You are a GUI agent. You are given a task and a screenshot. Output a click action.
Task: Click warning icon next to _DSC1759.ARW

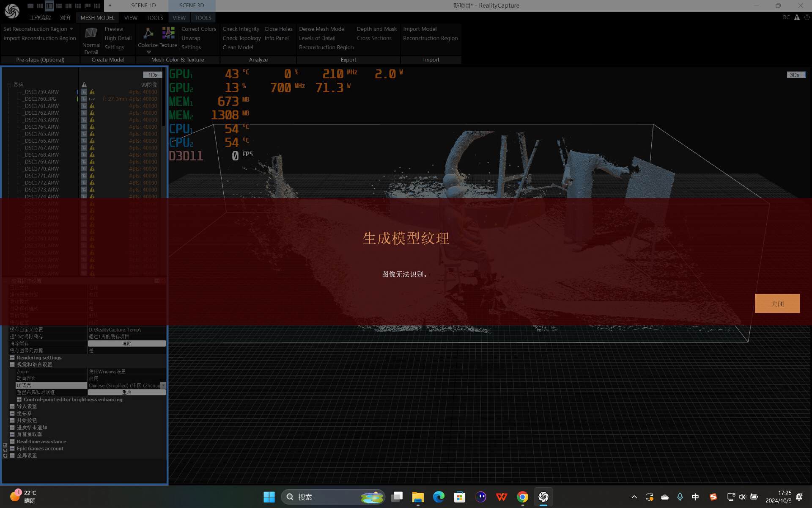tap(92, 92)
